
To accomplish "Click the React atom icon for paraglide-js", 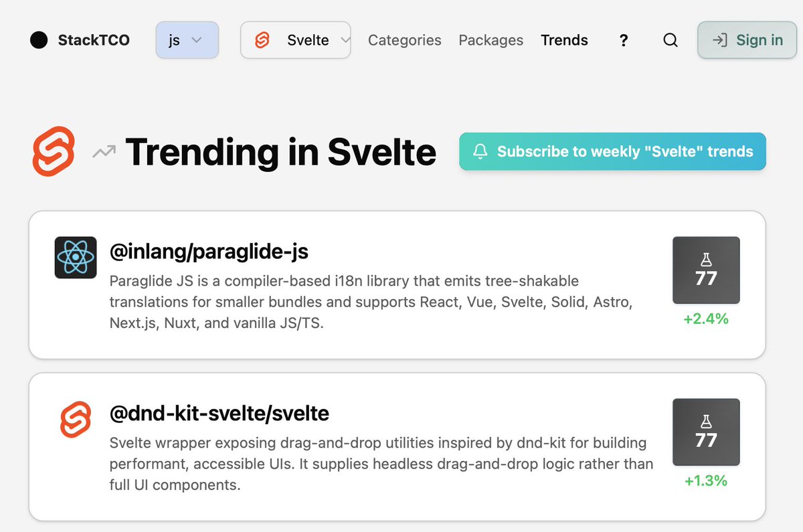I will [76, 258].
